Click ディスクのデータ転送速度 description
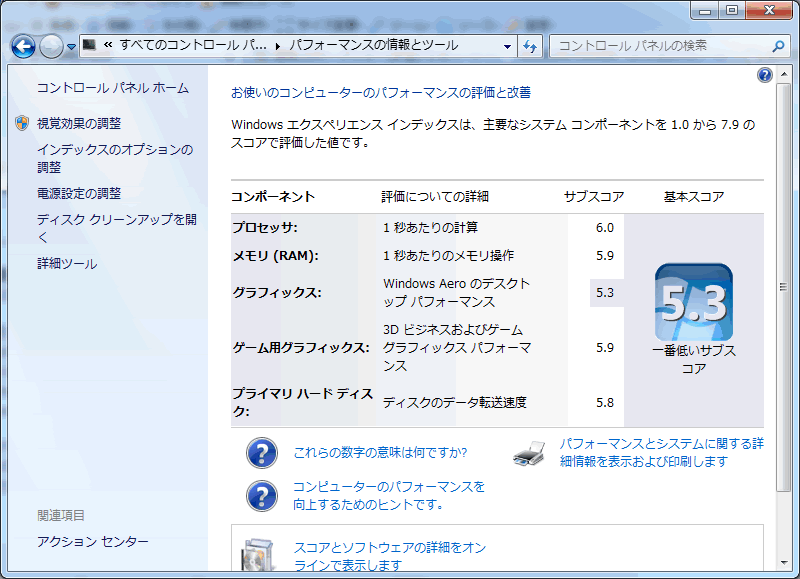 [455, 402]
